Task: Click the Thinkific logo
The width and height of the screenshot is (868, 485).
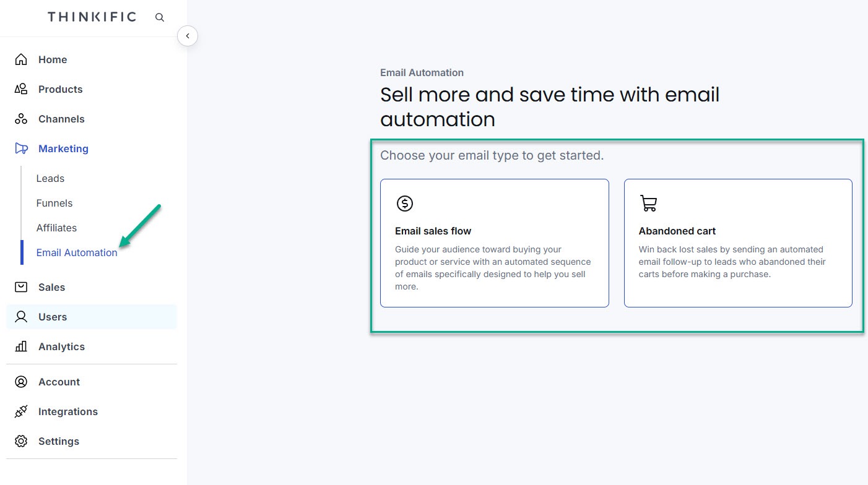Action: 92,17
